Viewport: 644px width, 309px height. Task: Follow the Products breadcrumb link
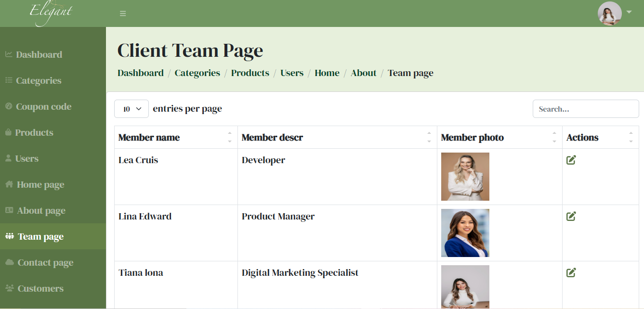click(x=250, y=73)
